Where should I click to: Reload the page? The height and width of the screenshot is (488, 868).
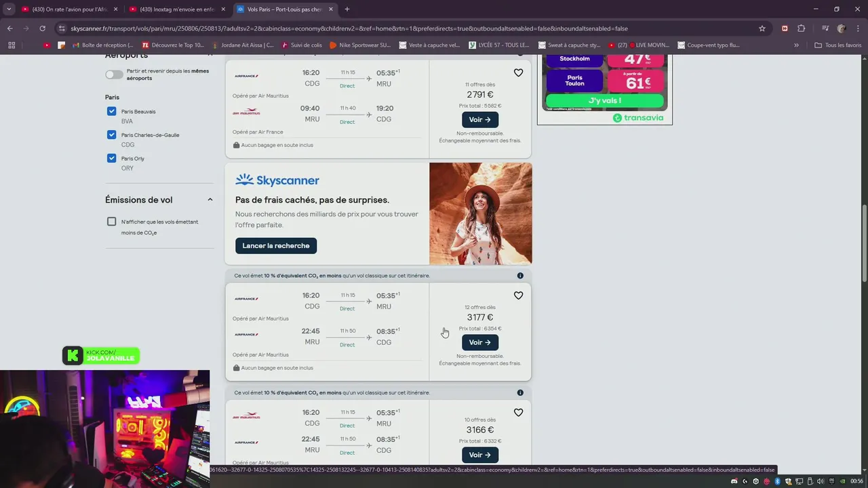click(x=42, y=28)
